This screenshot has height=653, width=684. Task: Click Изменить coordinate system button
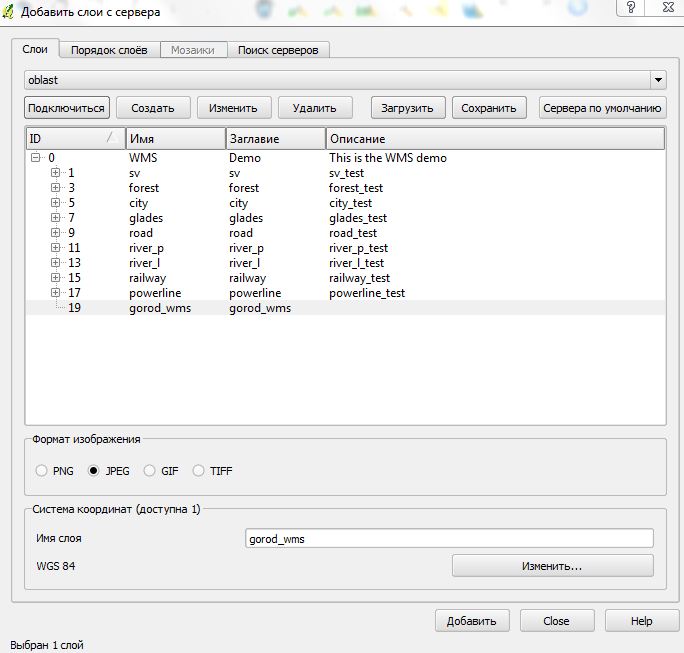click(x=552, y=566)
